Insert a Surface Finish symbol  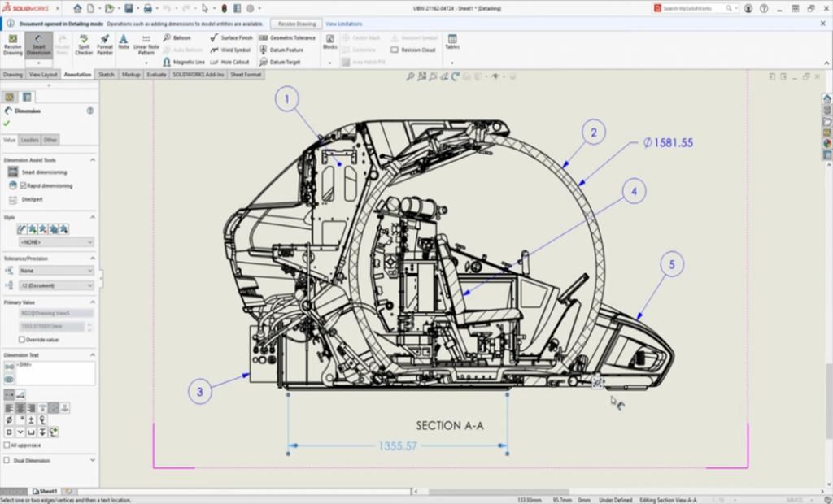[231, 37]
